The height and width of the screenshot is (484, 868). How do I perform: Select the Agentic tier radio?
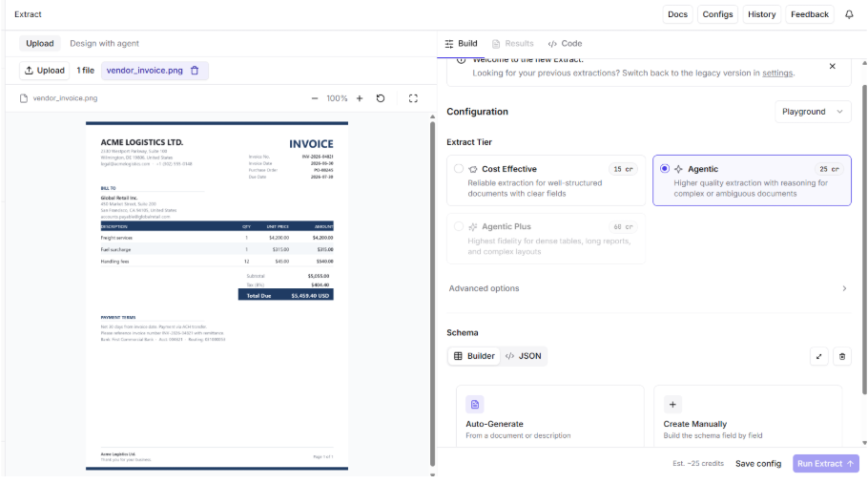(664, 168)
